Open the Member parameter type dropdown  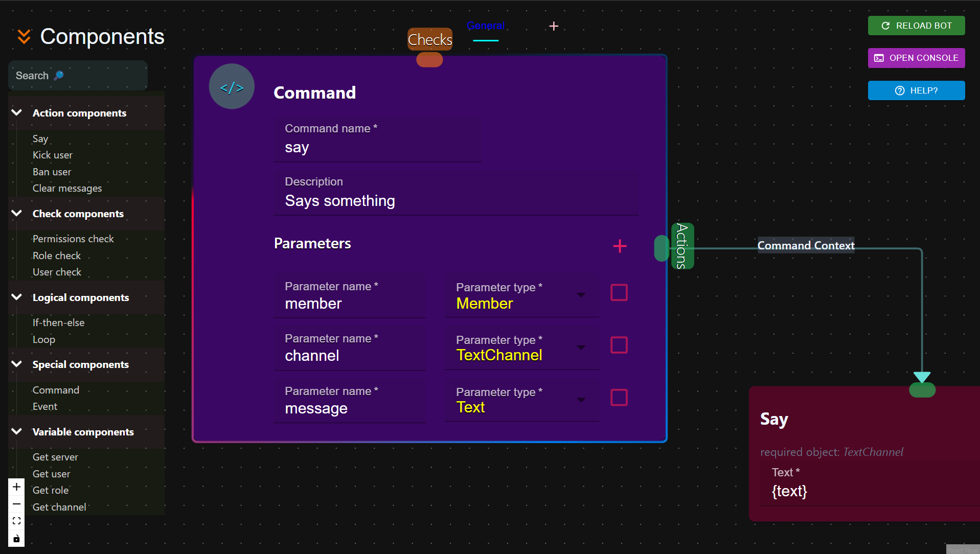(x=581, y=295)
